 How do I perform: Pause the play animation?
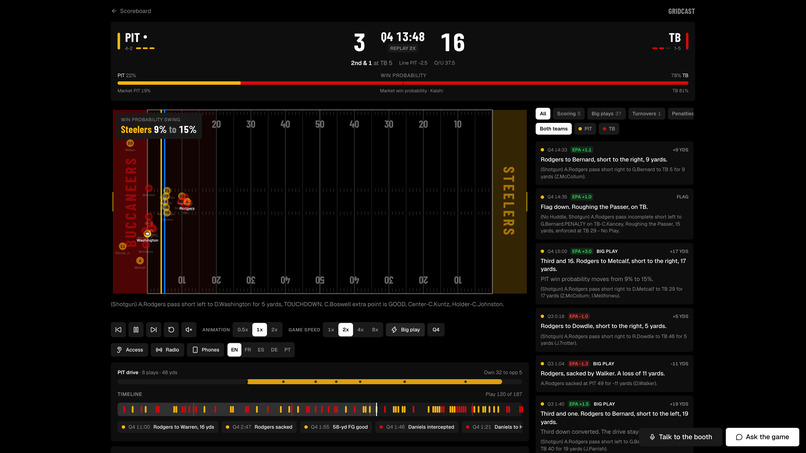click(x=136, y=330)
